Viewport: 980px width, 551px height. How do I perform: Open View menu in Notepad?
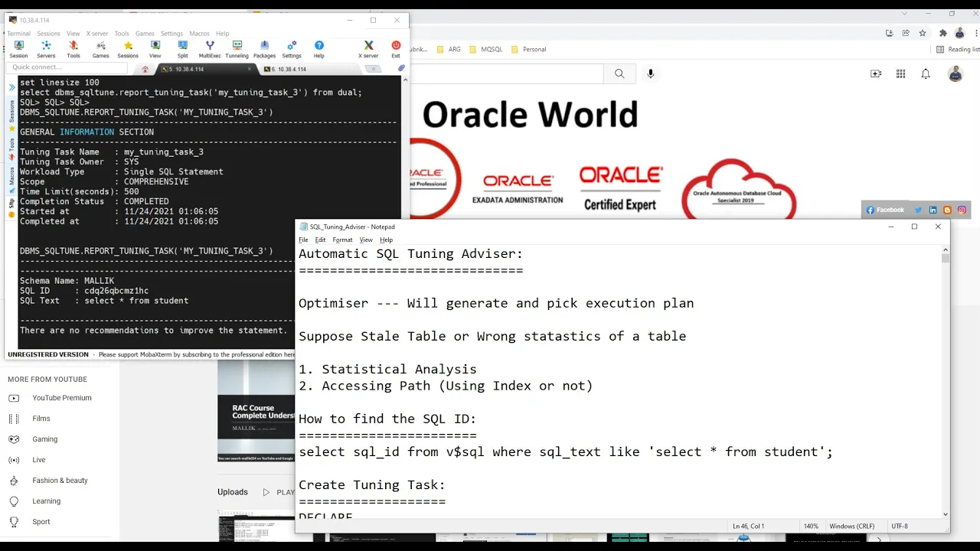366,240
